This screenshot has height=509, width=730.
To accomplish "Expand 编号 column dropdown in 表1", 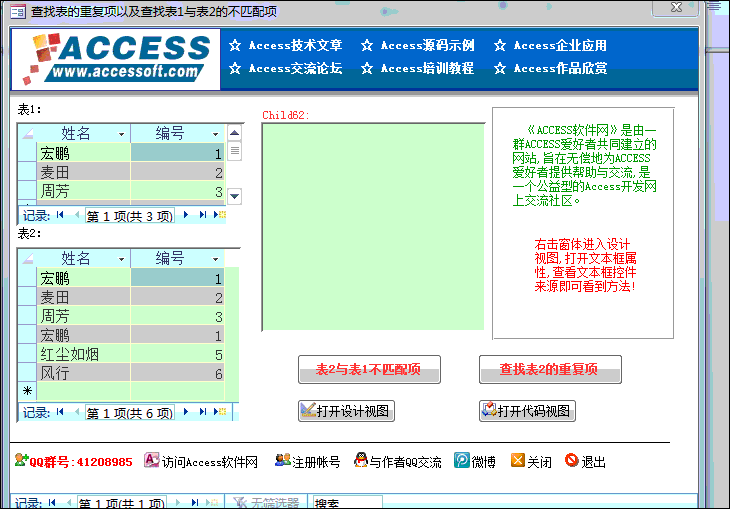I will 216,134.
